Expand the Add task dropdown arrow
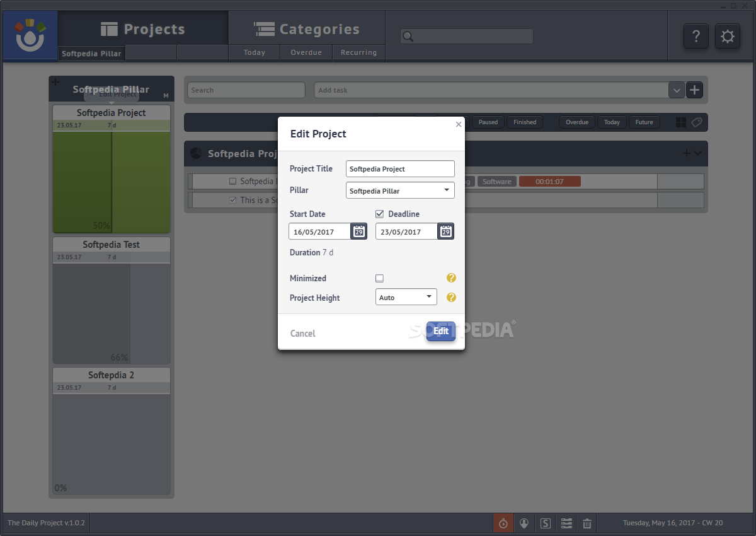The height and width of the screenshot is (536, 756). click(677, 90)
